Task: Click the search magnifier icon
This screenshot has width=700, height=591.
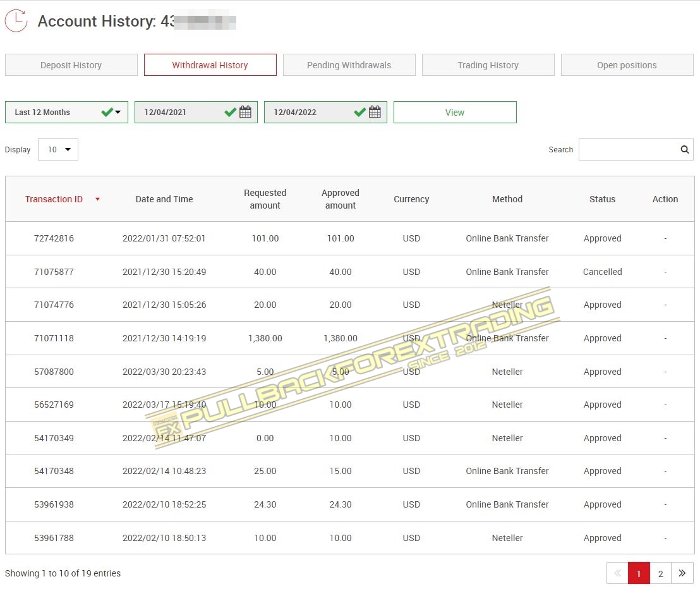Action: (684, 150)
